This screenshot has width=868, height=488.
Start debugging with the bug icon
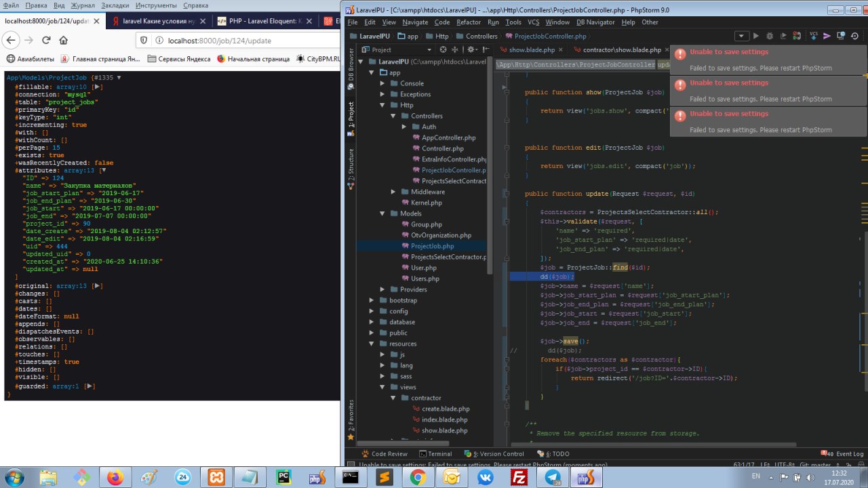coord(770,36)
